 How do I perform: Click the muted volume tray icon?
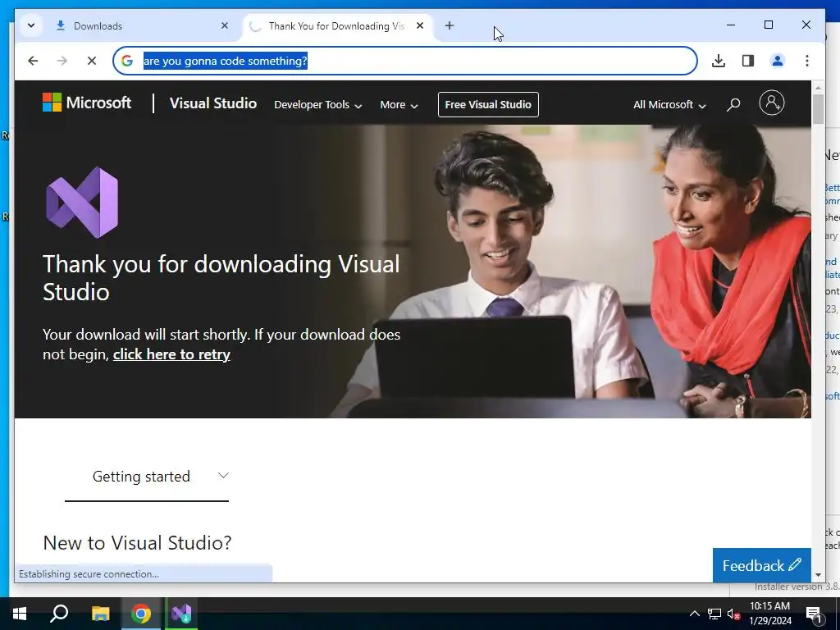(734, 614)
